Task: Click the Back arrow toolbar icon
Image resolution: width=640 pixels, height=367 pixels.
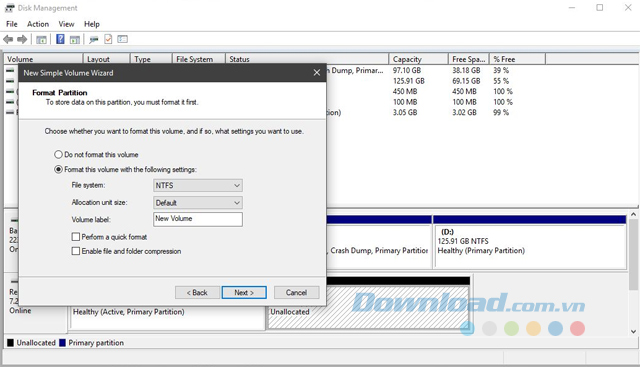Action: [x=8, y=39]
